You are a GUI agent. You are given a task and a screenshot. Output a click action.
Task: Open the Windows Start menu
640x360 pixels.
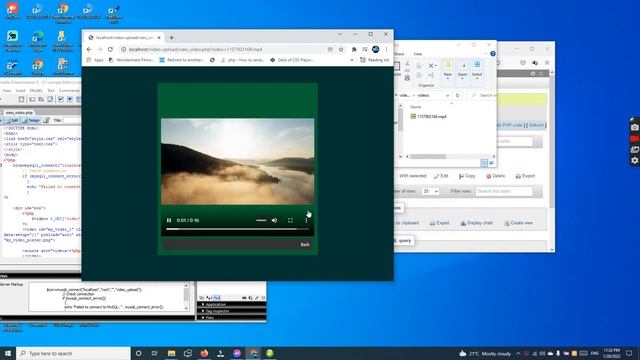tap(8, 353)
